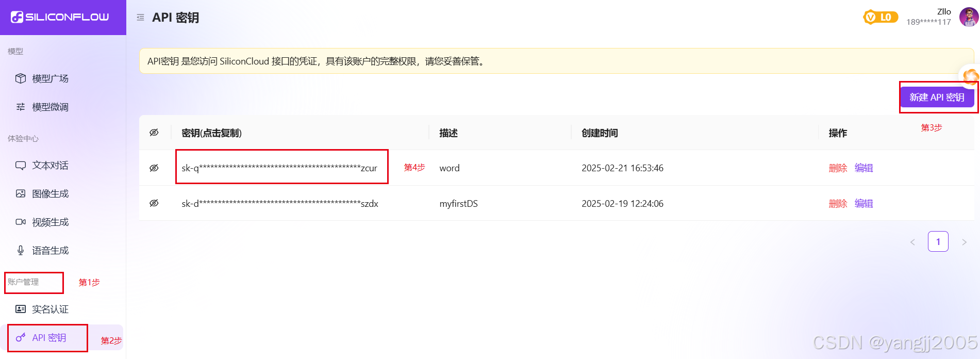Click the word description cell

[x=450, y=168]
